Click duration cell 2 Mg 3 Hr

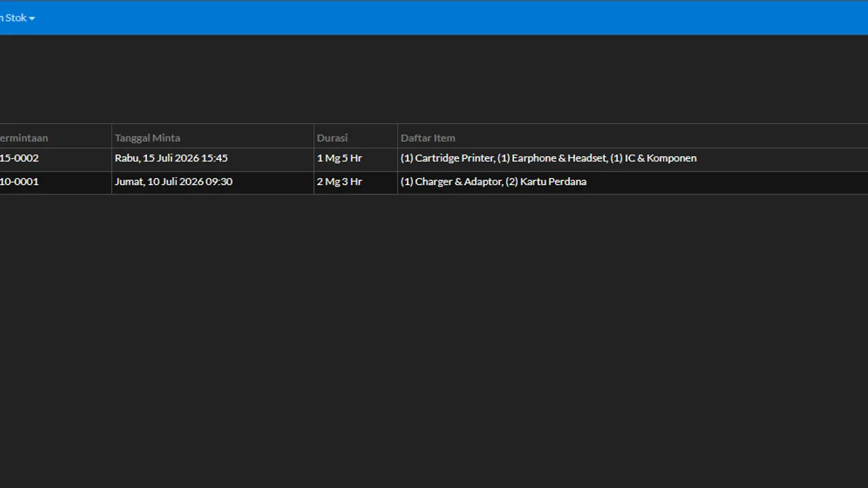(339, 182)
